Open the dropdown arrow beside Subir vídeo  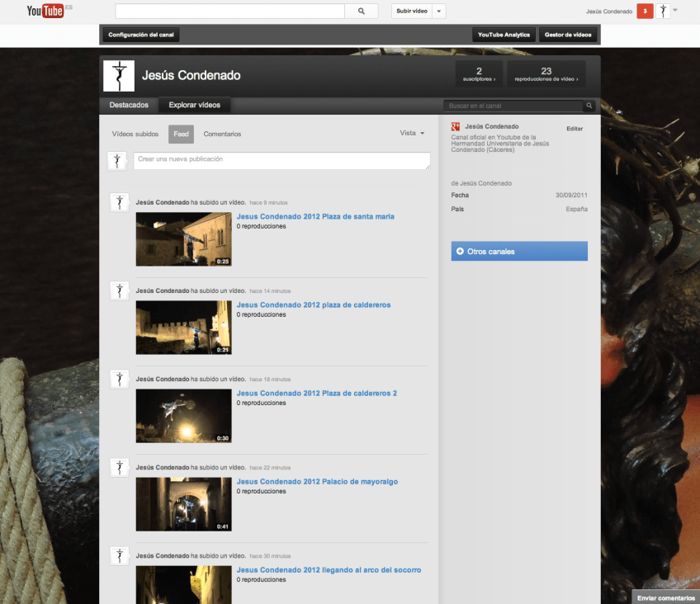[x=439, y=12]
